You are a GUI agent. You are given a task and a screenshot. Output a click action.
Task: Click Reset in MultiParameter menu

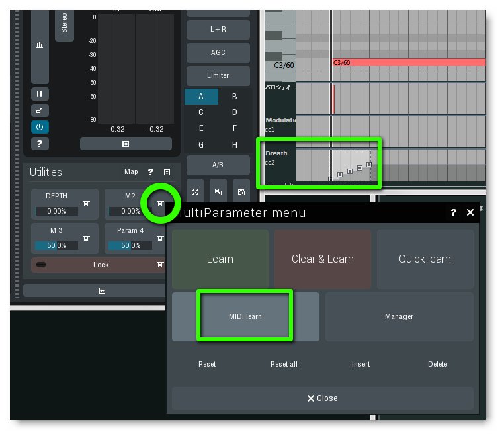[x=207, y=364]
